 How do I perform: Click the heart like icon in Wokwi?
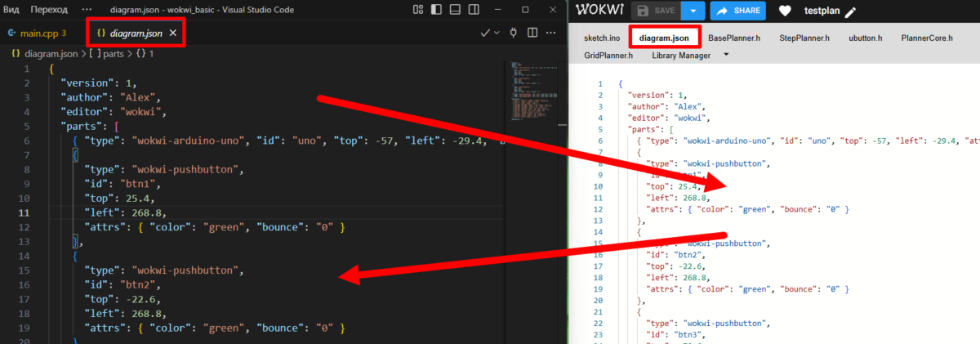(x=785, y=11)
